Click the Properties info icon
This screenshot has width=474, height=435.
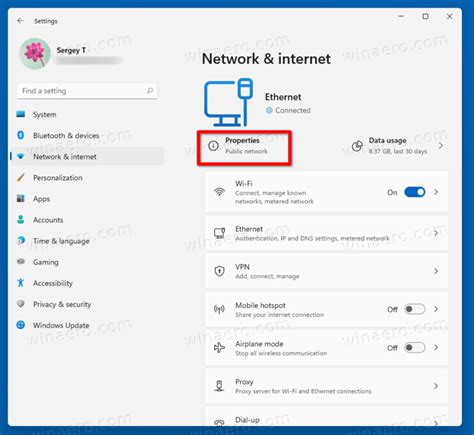tap(213, 146)
